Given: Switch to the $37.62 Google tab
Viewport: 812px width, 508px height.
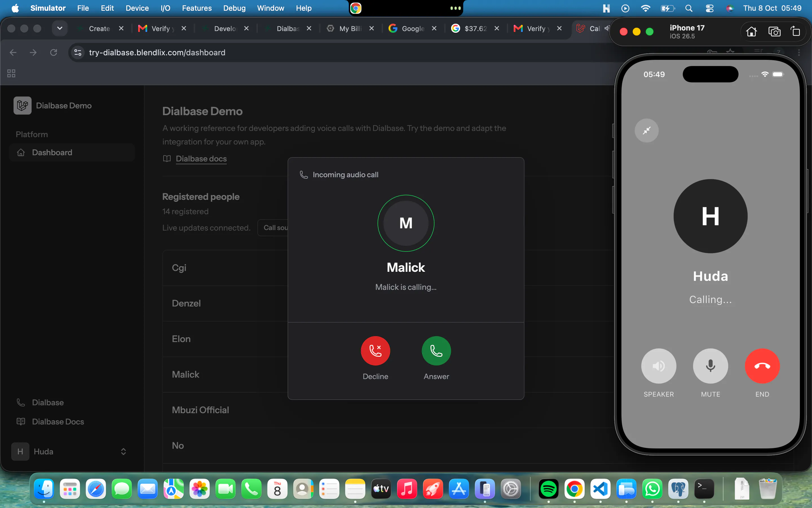Looking at the screenshot, I should pos(475,29).
